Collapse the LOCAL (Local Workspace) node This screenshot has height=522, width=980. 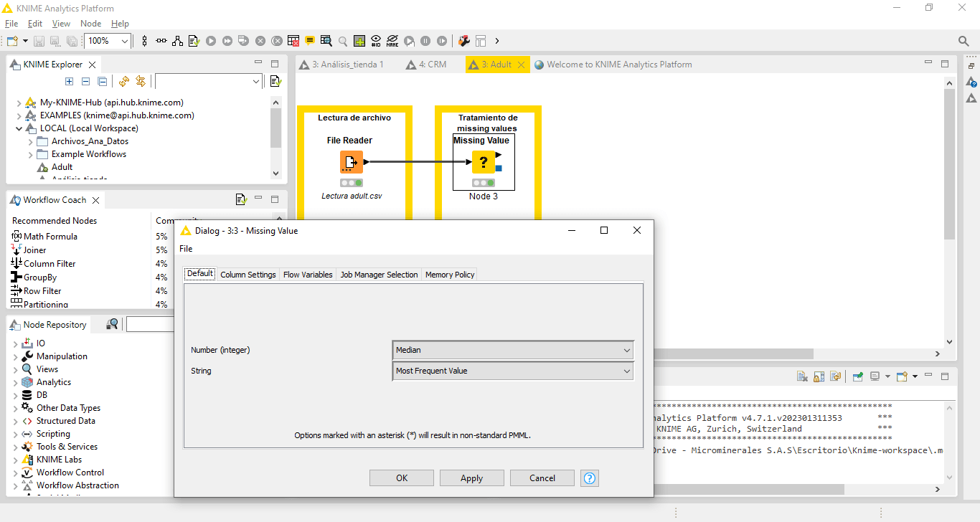click(19, 128)
